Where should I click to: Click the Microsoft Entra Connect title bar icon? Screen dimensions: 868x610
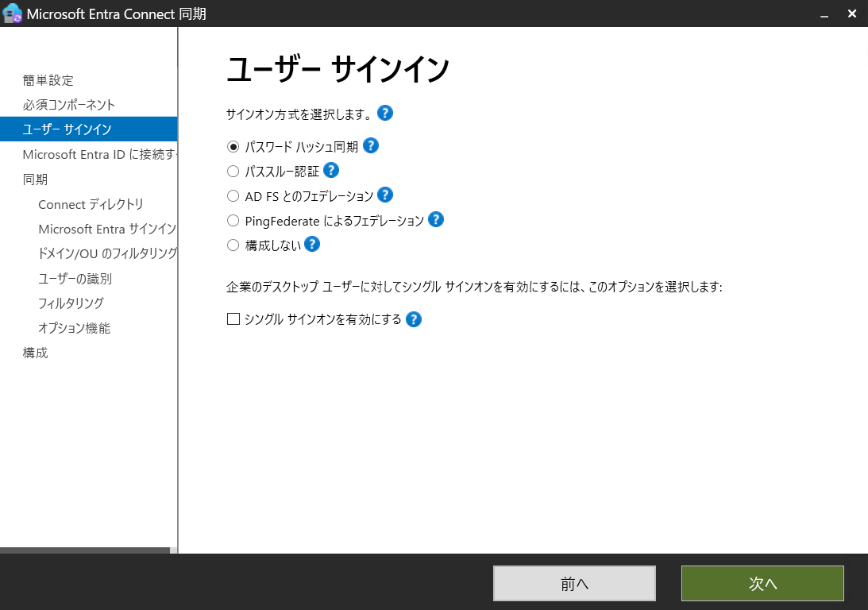pos(12,14)
